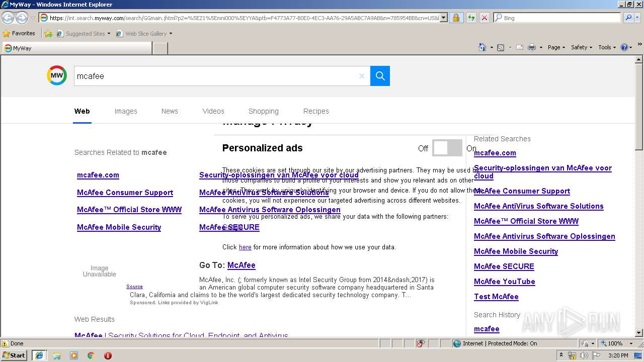Screen dimensions: 644x362
Task: Click the Stop loading icon
Action: (x=484, y=18)
